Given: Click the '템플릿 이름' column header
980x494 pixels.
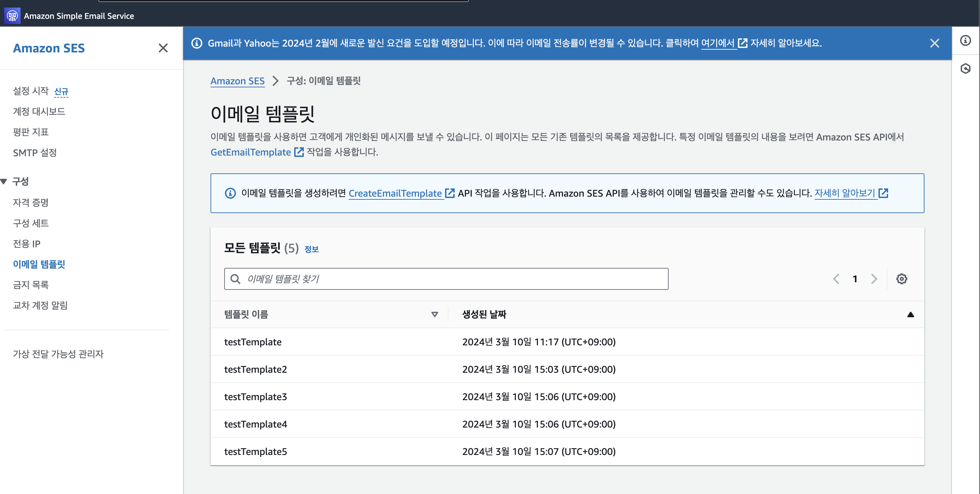Looking at the screenshot, I should pyautogui.click(x=246, y=314).
